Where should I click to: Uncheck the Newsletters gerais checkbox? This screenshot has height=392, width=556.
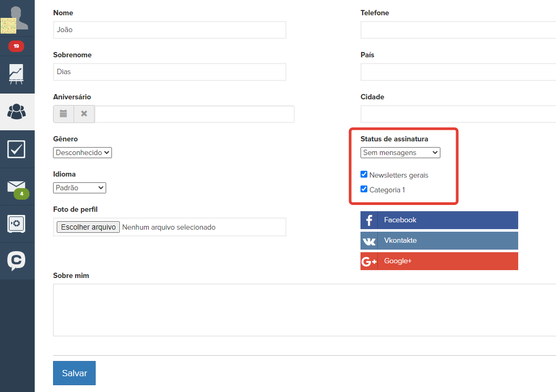pyautogui.click(x=364, y=174)
